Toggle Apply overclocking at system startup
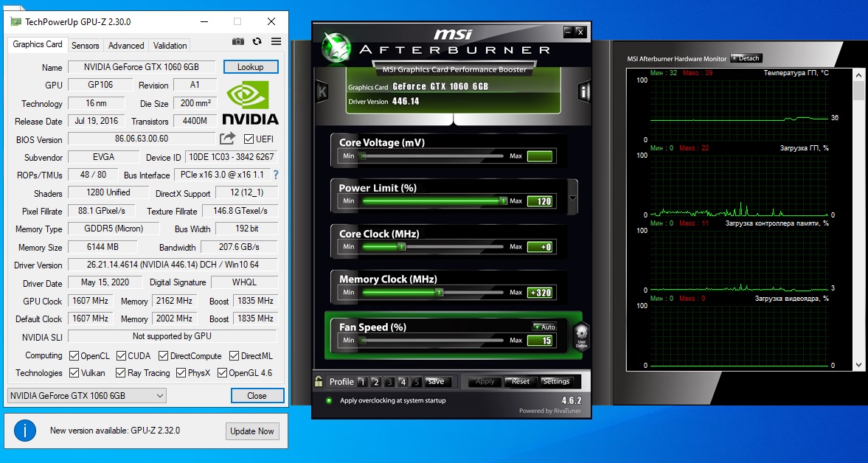The image size is (868, 463). [x=329, y=400]
